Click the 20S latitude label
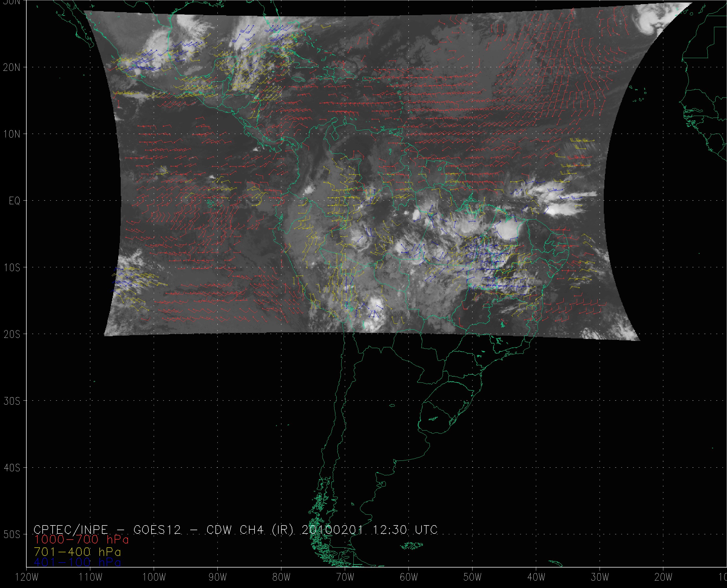The width and height of the screenshot is (727, 588). [12, 334]
